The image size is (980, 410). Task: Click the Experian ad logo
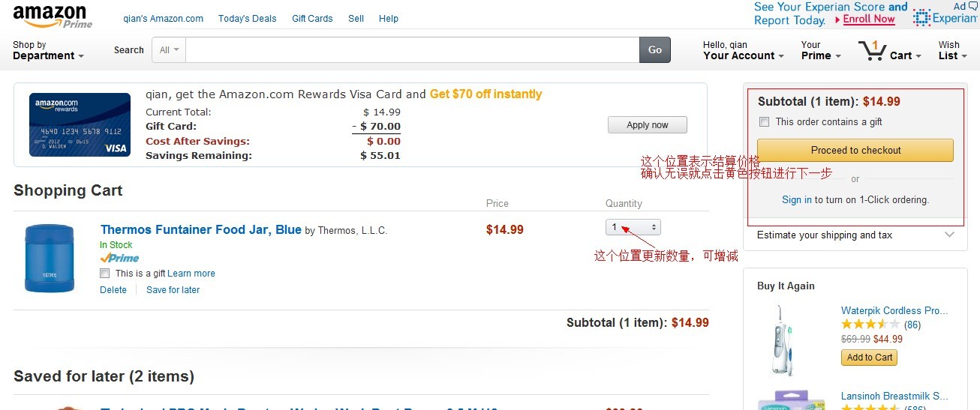944,17
